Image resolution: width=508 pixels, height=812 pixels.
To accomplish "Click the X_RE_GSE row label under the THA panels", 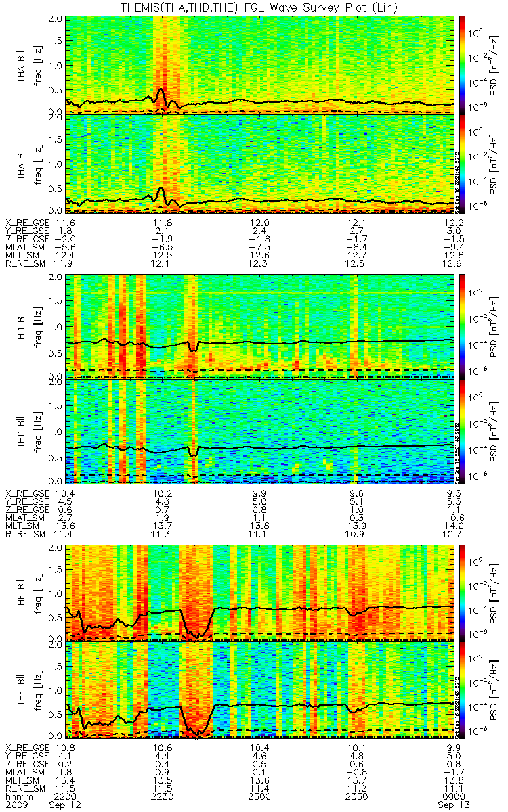I will click(28, 223).
